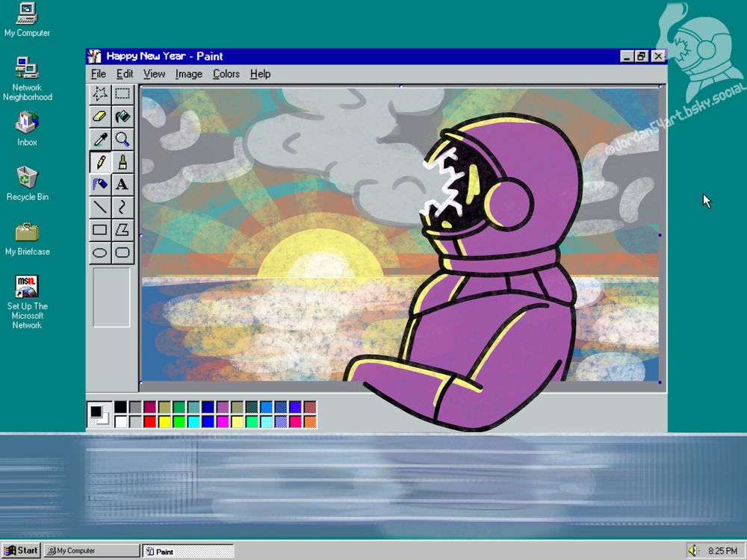Select the Ellipse shape tool

point(100,252)
